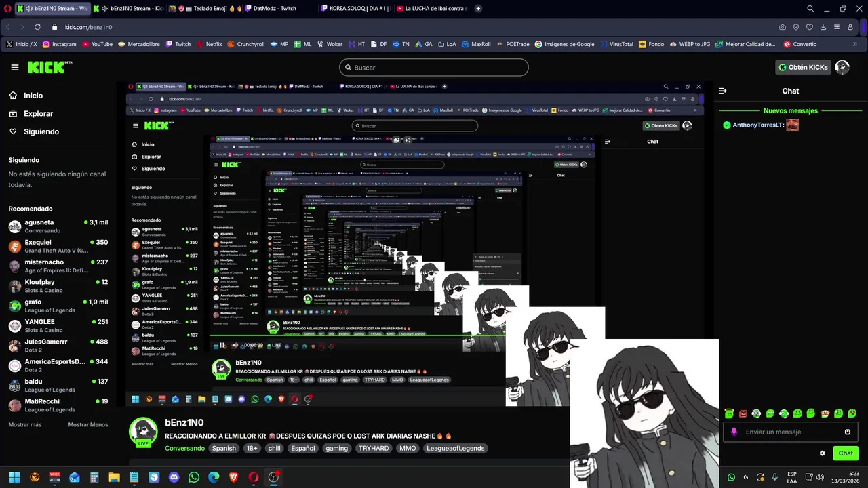
Task: Select the Spanish tag below stream title
Action: (224, 448)
